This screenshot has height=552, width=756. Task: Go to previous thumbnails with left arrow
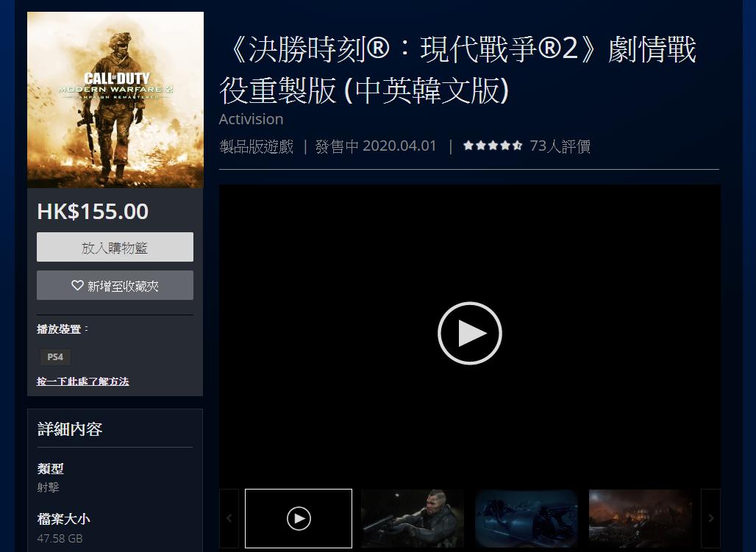pos(229,518)
